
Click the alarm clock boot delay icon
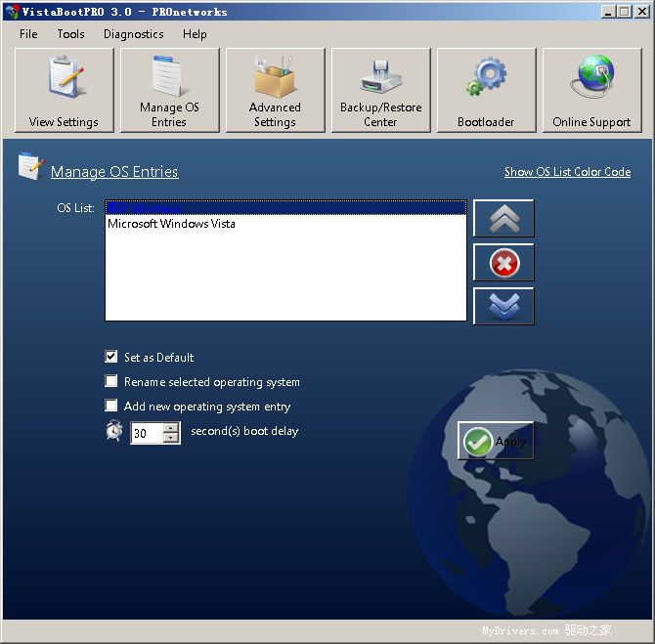(x=114, y=431)
